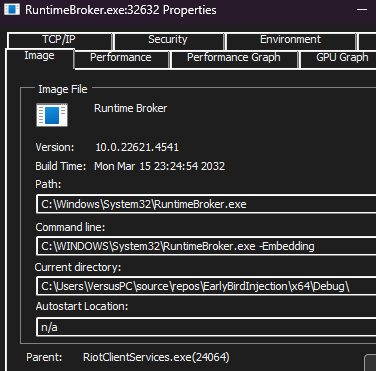Image resolution: width=376 pixels, height=371 pixels.
Task: Click the Parent: label
Action: [44, 357]
